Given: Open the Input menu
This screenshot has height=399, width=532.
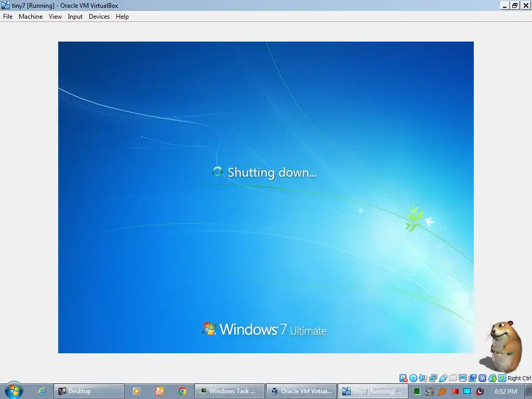Looking at the screenshot, I should coord(75,17).
